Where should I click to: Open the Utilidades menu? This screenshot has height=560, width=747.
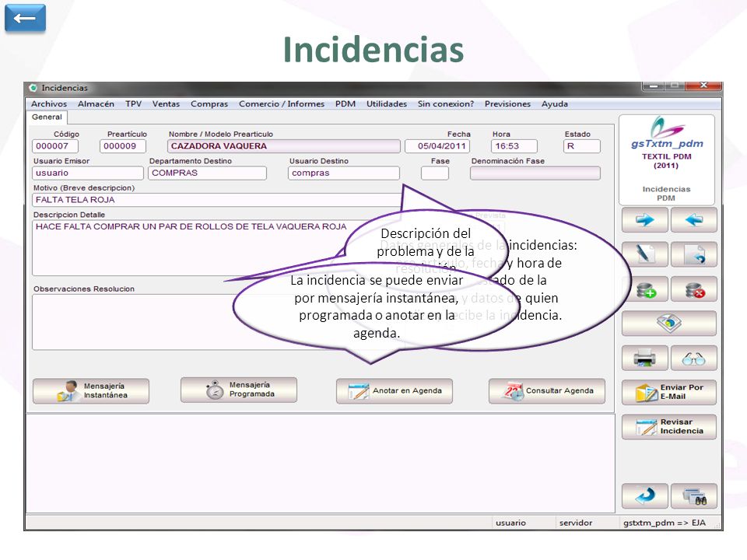pos(387,103)
